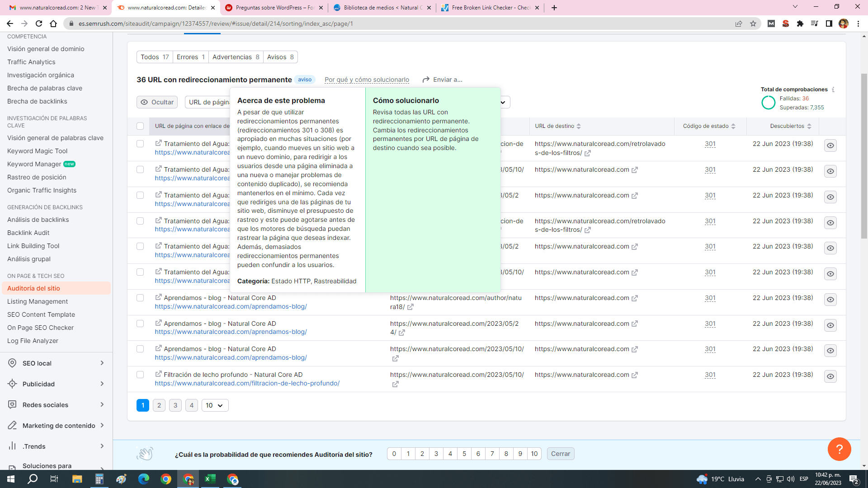Image resolution: width=868 pixels, height=488 pixels.
Task: Open the Chrome three-dot menu
Action: pos(858,23)
